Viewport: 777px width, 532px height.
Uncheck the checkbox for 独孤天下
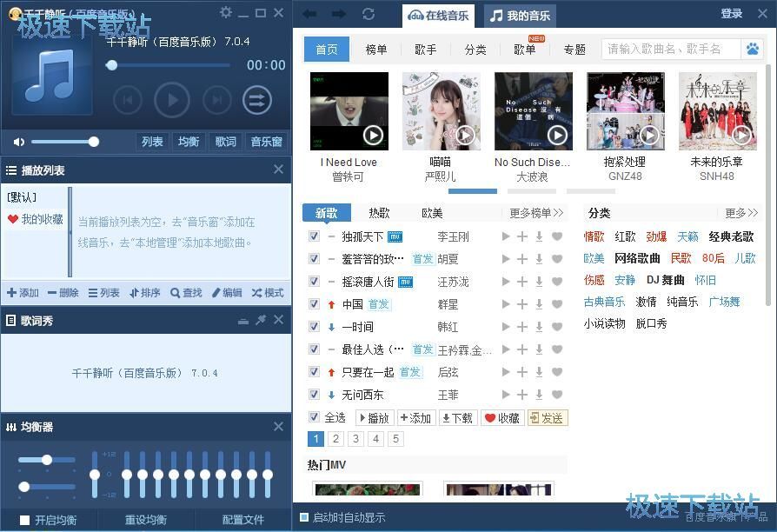pyautogui.click(x=314, y=236)
